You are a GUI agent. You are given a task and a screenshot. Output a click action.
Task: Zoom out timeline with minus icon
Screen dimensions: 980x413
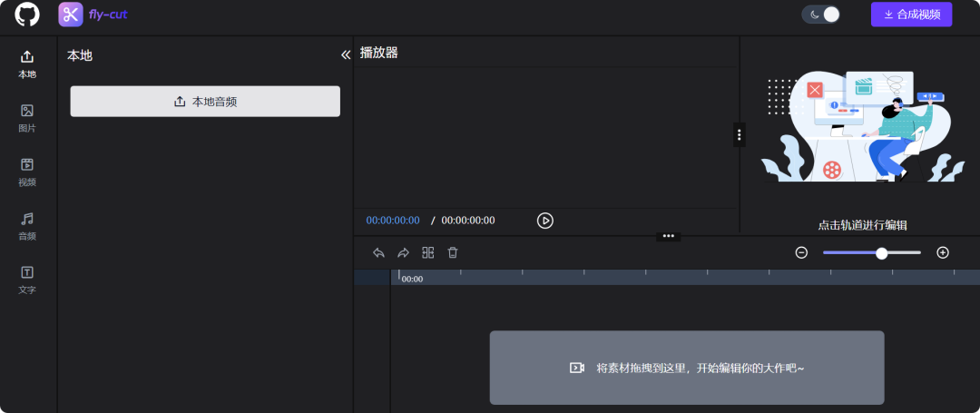801,253
